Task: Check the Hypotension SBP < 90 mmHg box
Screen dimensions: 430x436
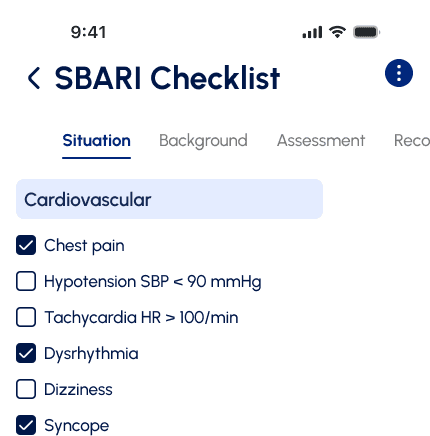Action: point(26,281)
